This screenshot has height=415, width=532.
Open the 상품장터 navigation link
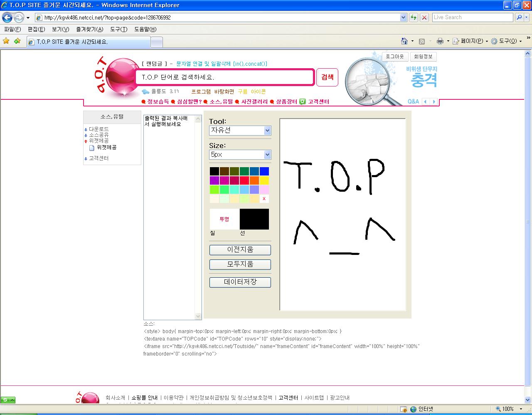287,101
